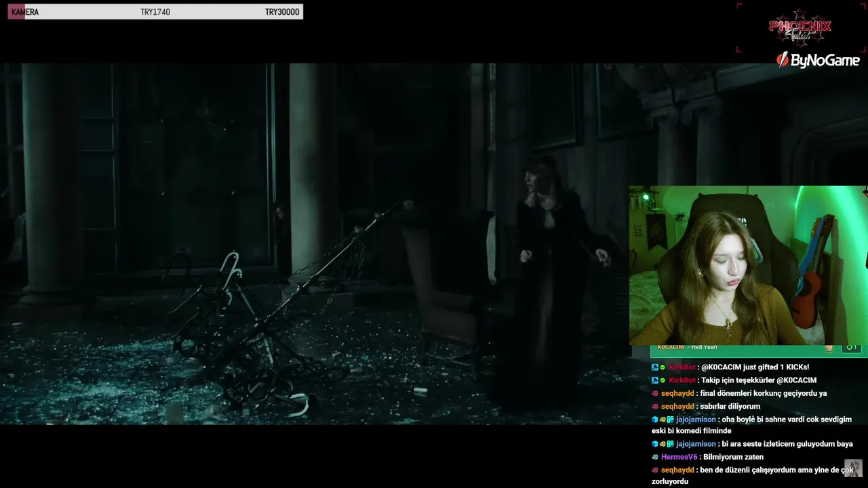Screen dimensions: 868x488
Task: Click the ByNoGame sponsor logo
Action: pos(818,60)
